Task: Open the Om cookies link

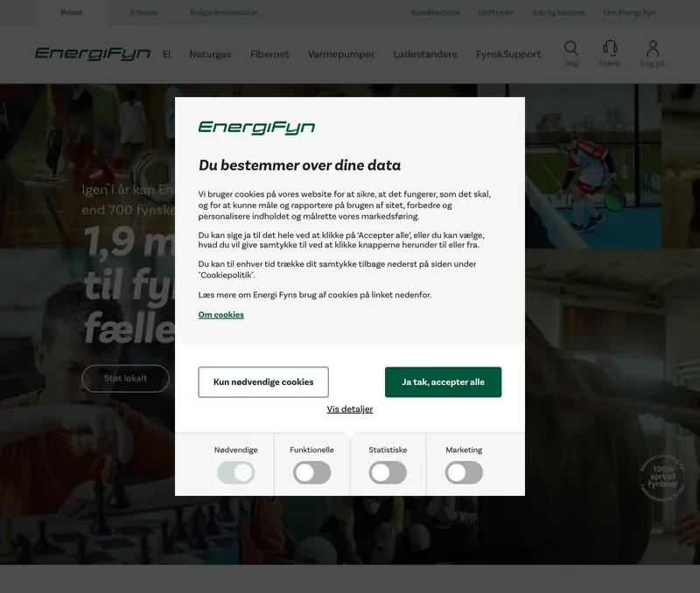Action: coord(221,315)
